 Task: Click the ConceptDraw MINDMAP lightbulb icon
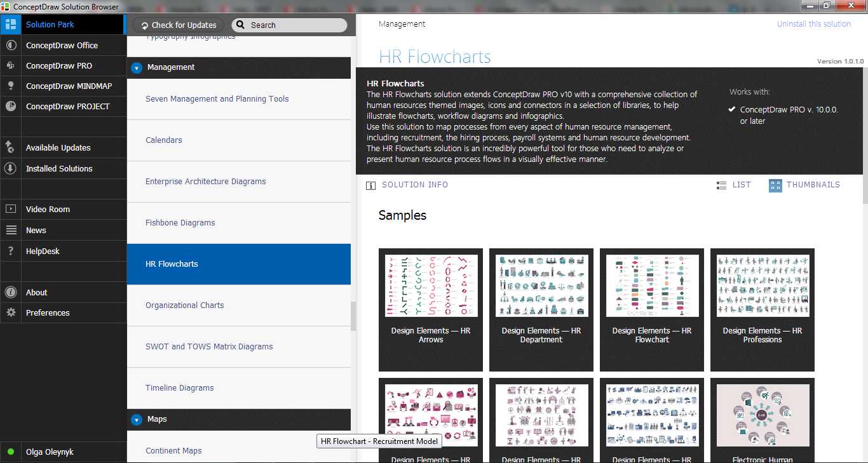(x=10, y=86)
